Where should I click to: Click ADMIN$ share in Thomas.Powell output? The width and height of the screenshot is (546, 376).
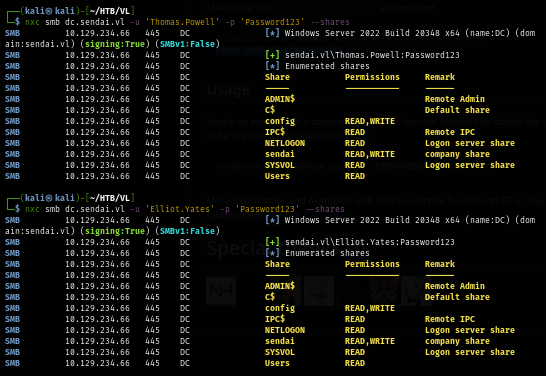[x=280, y=99]
